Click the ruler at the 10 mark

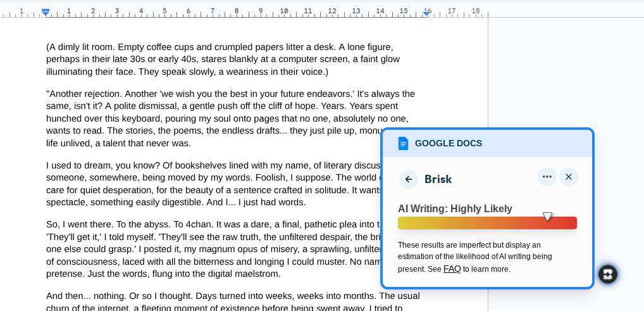pyautogui.click(x=284, y=11)
